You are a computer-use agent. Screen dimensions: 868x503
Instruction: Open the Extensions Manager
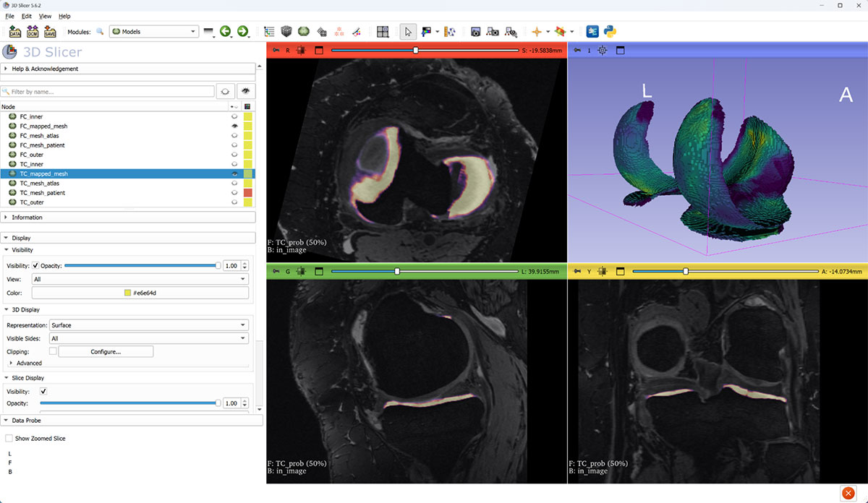[x=592, y=31]
